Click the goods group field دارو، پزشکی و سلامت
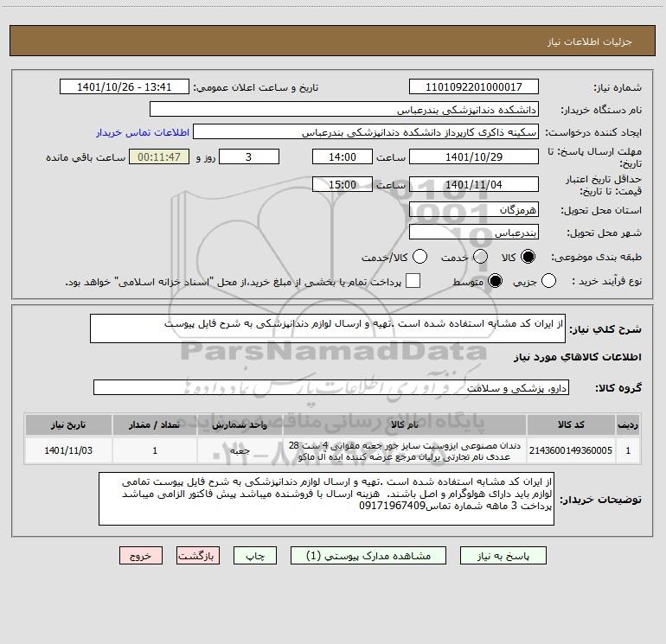This screenshot has height=644, width=666. click(331, 387)
